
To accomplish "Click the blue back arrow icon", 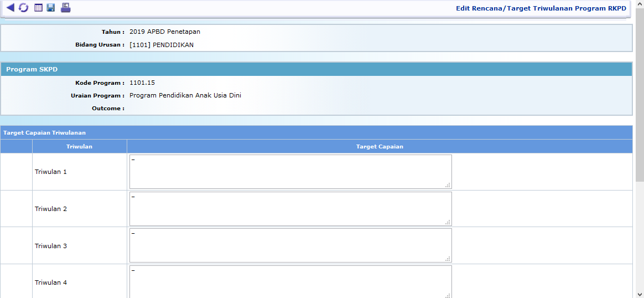I will (x=10, y=8).
